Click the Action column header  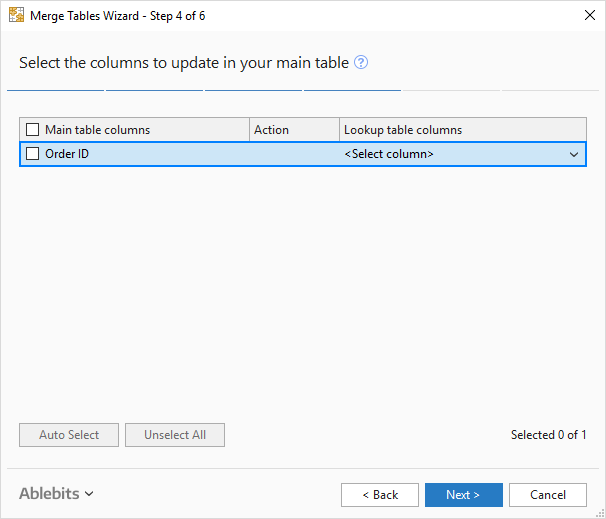pos(271,130)
